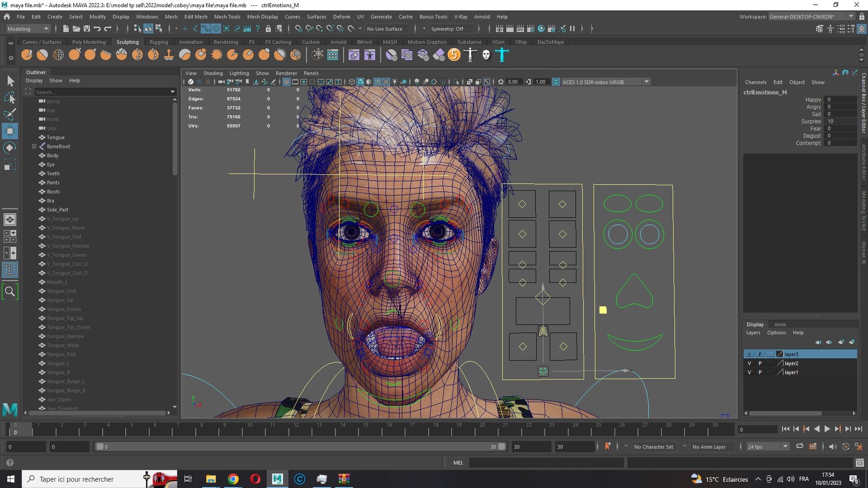Click the Undo arrow icon
Viewport: 868px width, 488px height.
point(97,29)
